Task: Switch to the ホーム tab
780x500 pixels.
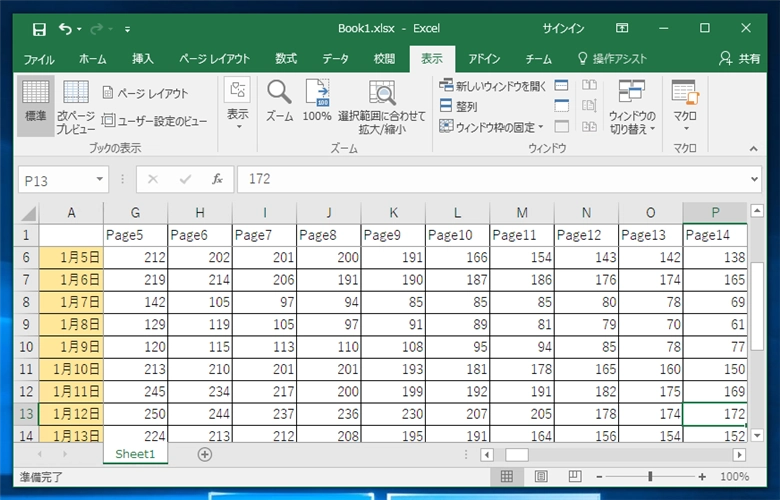Action: [93, 59]
